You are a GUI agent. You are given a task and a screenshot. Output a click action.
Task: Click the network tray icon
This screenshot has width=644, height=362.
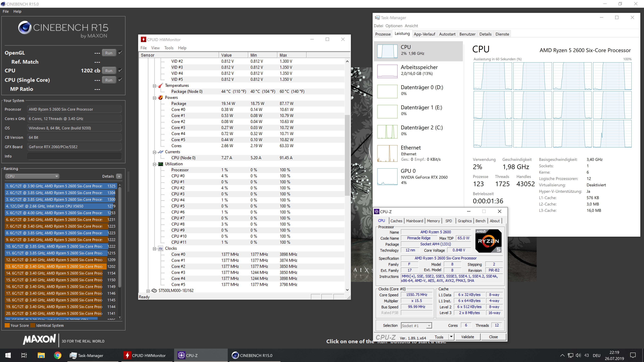click(x=571, y=355)
